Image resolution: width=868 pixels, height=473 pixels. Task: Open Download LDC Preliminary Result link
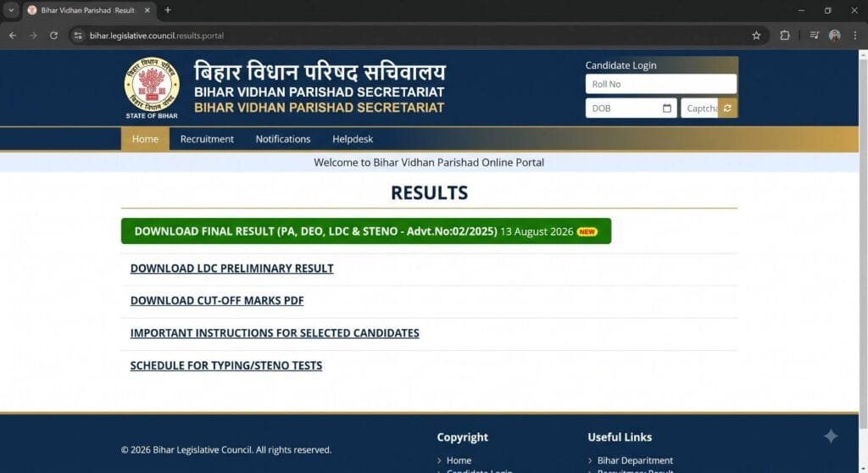(x=232, y=269)
